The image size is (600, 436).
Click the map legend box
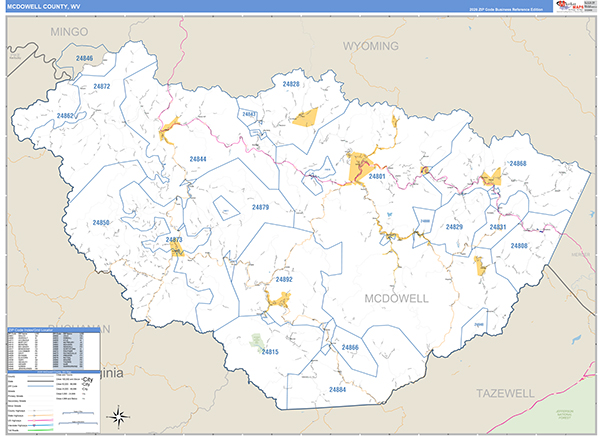pyautogui.click(x=54, y=403)
